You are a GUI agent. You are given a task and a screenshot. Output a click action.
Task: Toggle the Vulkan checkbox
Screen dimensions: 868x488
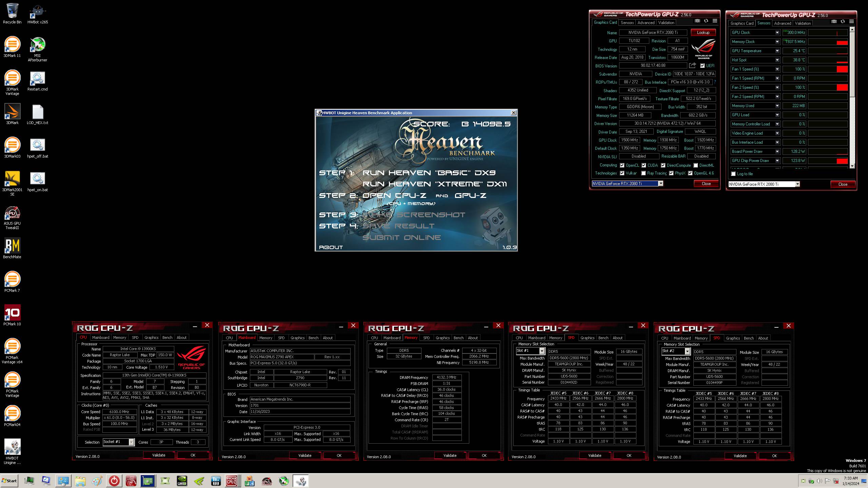pyautogui.click(x=622, y=173)
